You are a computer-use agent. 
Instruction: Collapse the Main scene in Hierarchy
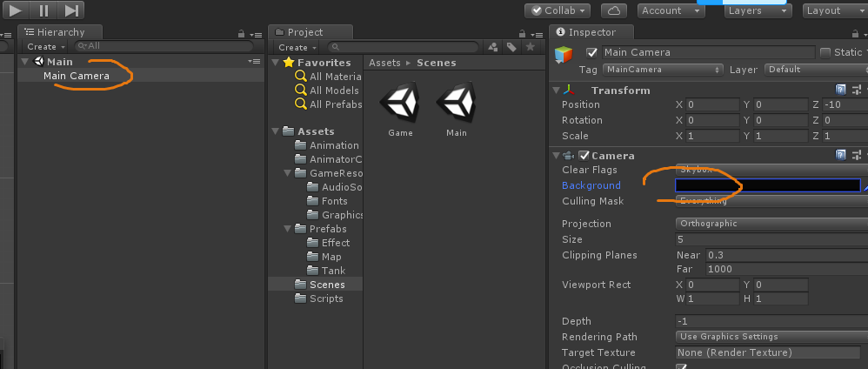coord(25,62)
